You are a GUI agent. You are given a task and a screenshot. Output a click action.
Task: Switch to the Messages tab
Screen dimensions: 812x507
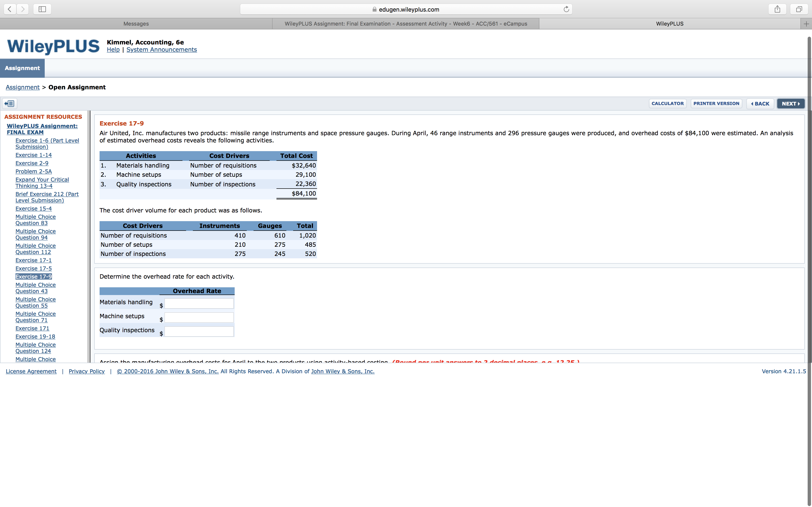tap(136, 23)
